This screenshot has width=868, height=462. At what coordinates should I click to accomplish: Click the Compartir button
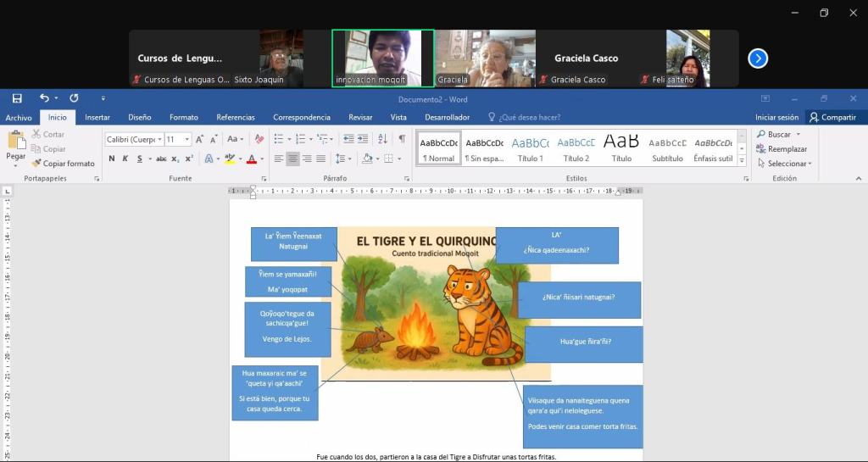(832, 118)
